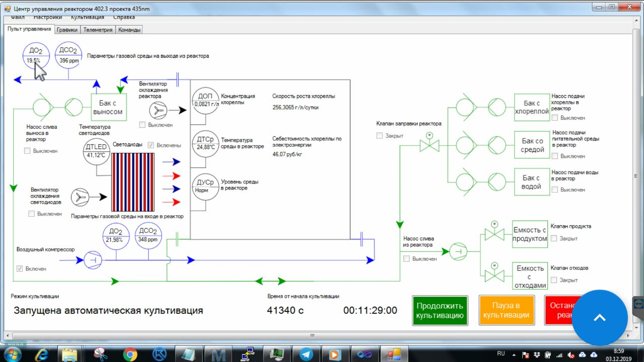Click the reactor fill valve symbol

point(430,143)
